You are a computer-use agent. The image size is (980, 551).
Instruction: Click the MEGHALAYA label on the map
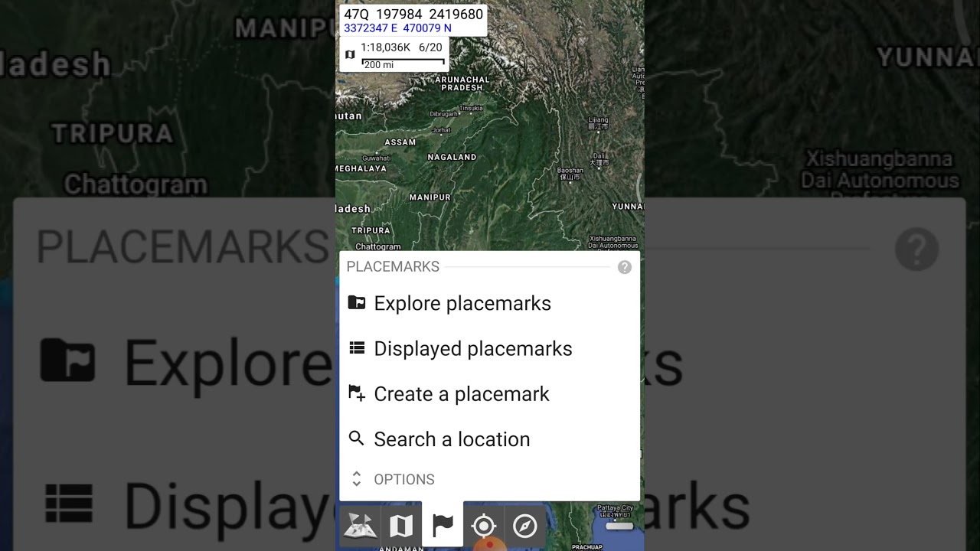click(x=361, y=168)
